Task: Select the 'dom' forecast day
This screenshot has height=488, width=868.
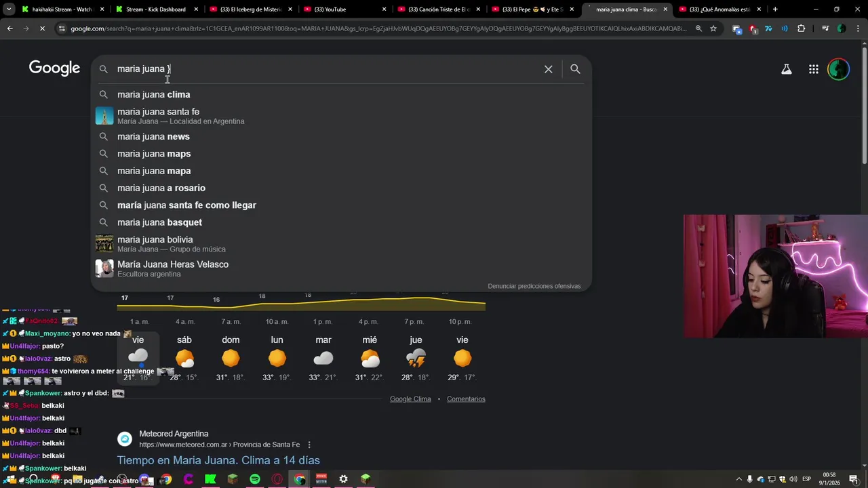Action: pyautogui.click(x=231, y=358)
